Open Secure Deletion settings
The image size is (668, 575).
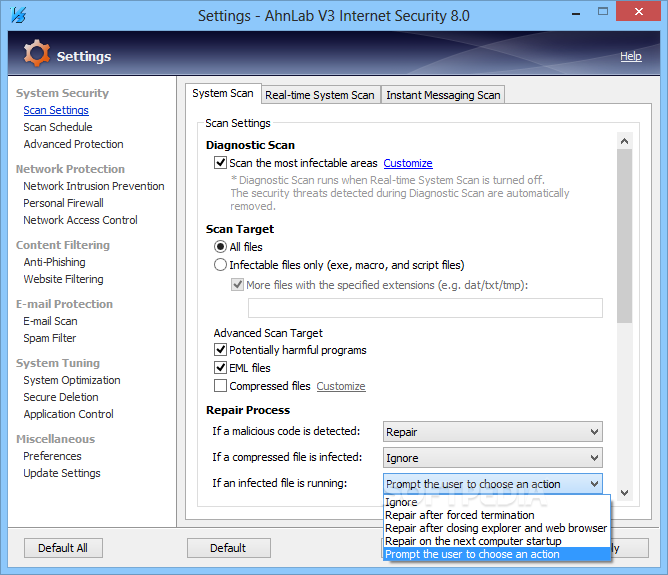[x=61, y=397]
